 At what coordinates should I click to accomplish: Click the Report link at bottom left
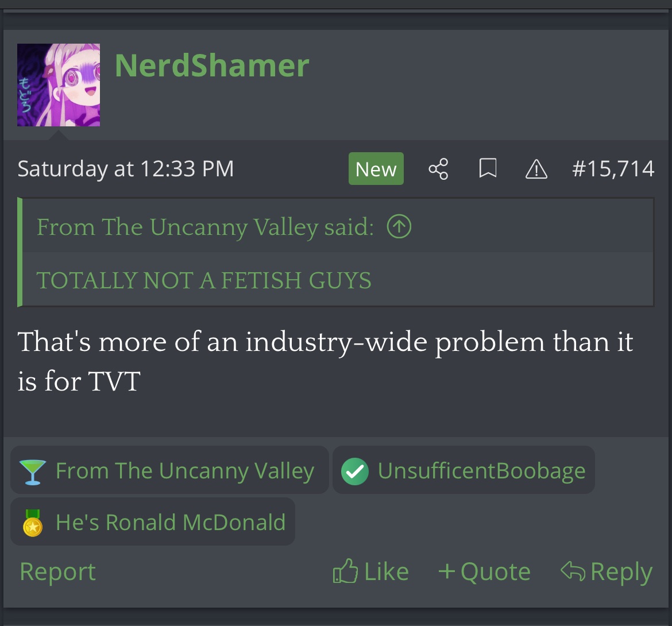57,572
